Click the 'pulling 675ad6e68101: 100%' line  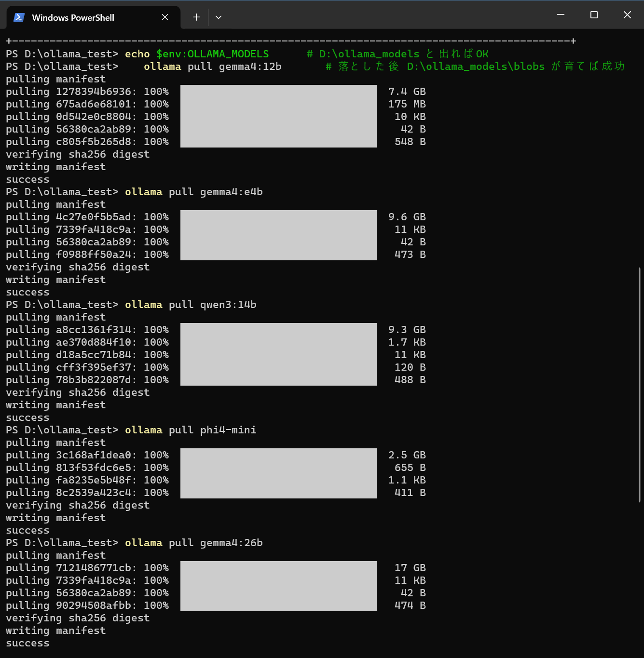coord(87,104)
